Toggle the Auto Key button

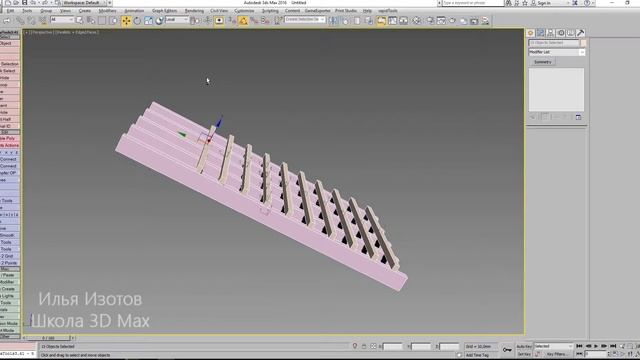(x=524, y=347)
